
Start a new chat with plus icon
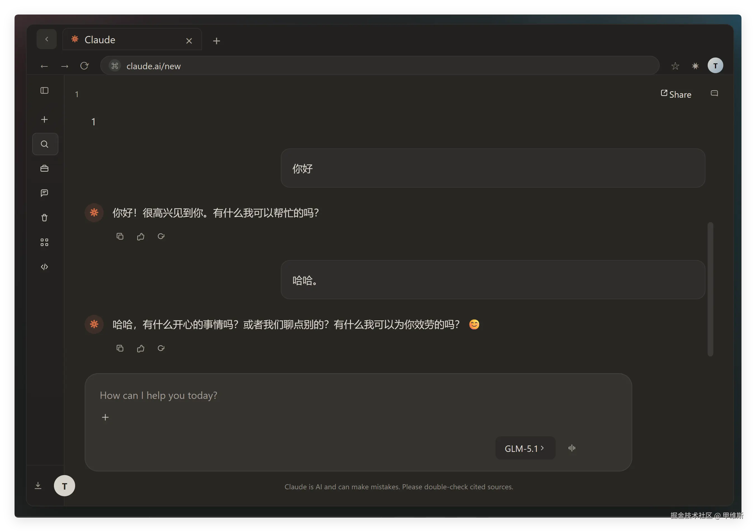(44, 119)
